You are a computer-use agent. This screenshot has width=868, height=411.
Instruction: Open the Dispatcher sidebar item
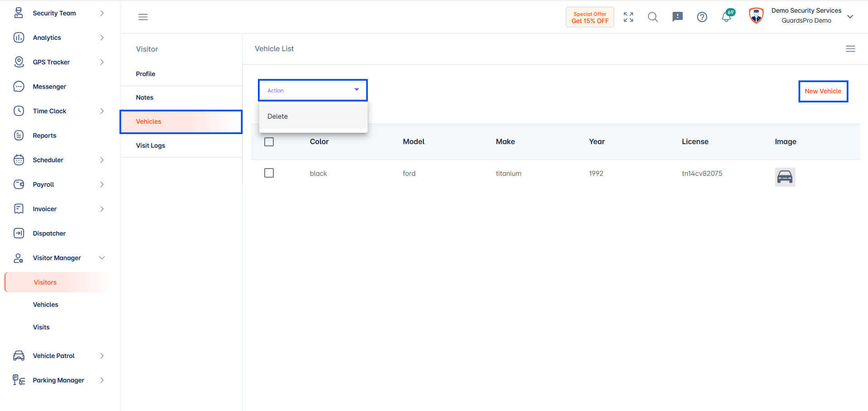(49, 233)
